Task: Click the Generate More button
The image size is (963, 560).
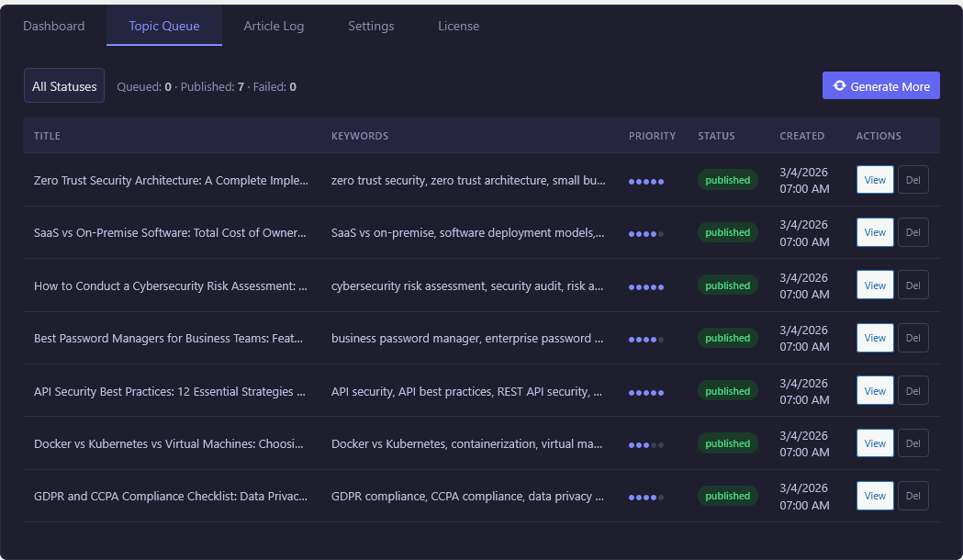Action: 880,85
